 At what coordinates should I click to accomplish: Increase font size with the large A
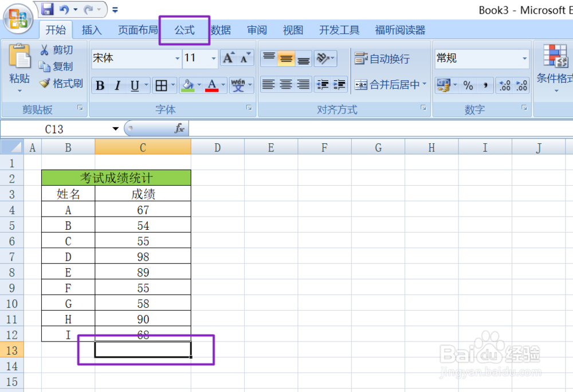click(229, 58)
